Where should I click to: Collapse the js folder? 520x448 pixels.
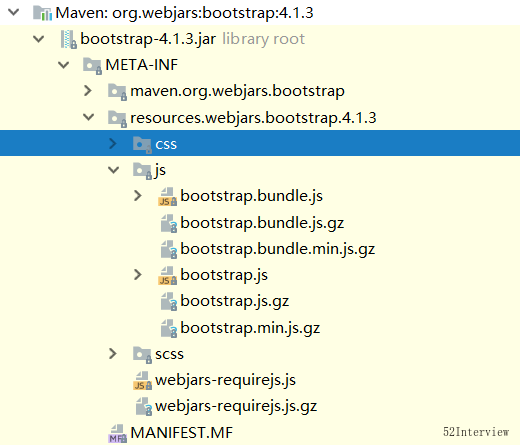(114, 170)
